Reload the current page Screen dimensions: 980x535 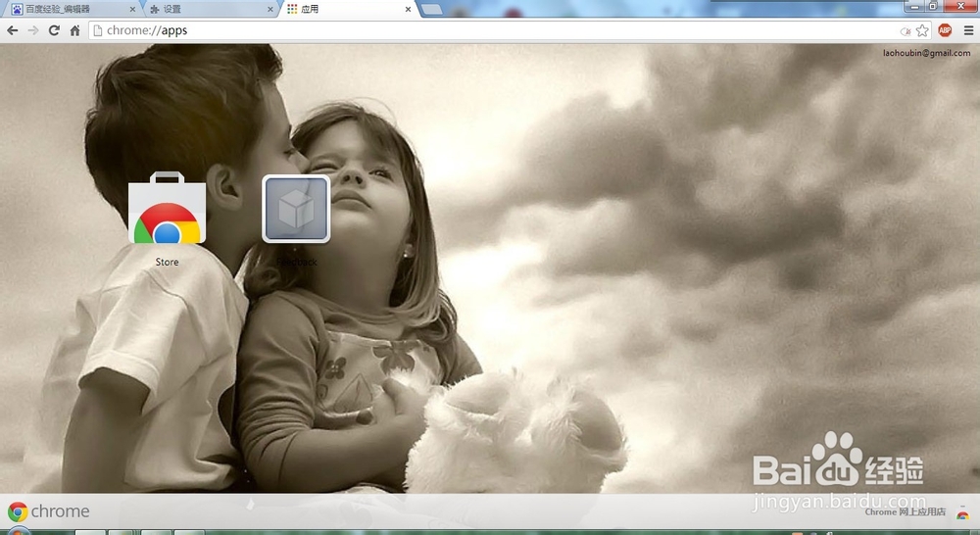54,30
